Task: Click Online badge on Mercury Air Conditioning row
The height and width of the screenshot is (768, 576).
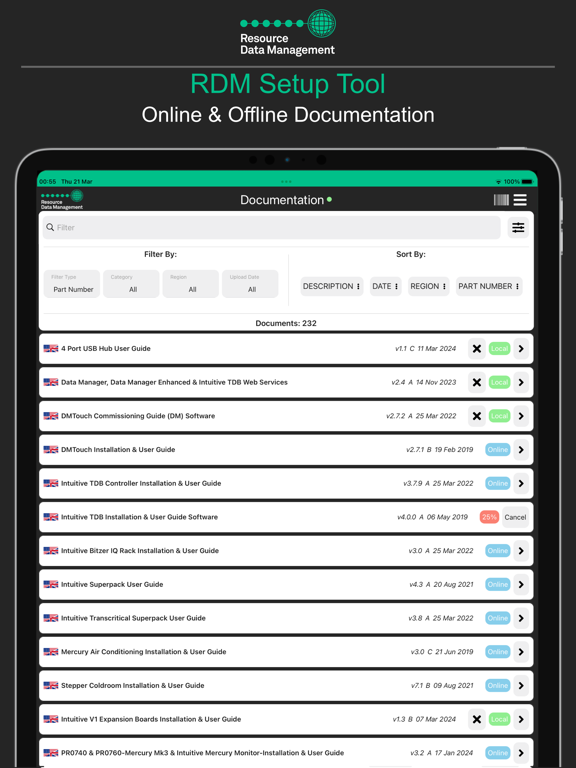Action: point(498,652)
